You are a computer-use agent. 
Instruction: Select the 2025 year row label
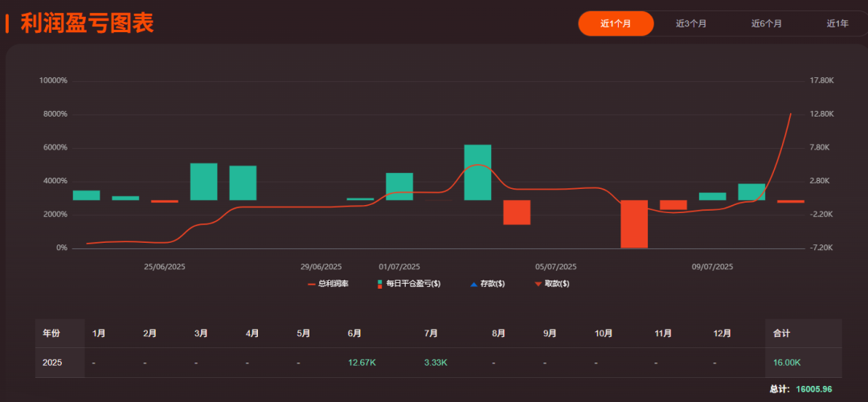pyautogui.click(x=52, y=363)
